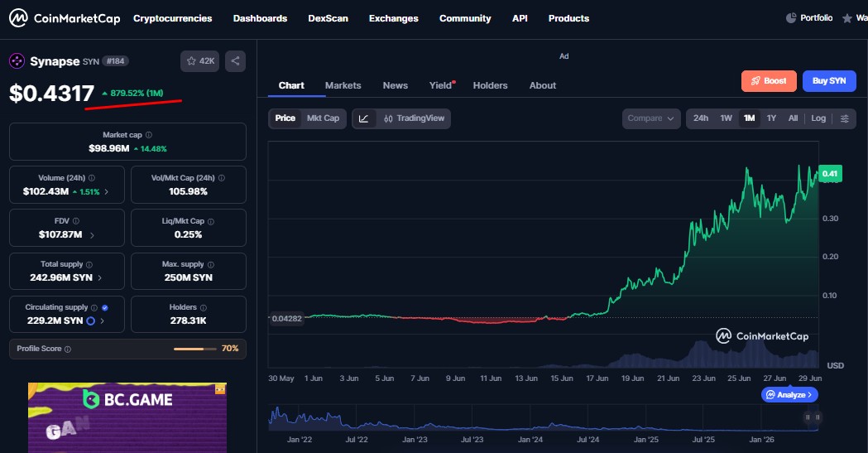
Task: Switch to Yield tab
Action: click(x=441, y=85)
